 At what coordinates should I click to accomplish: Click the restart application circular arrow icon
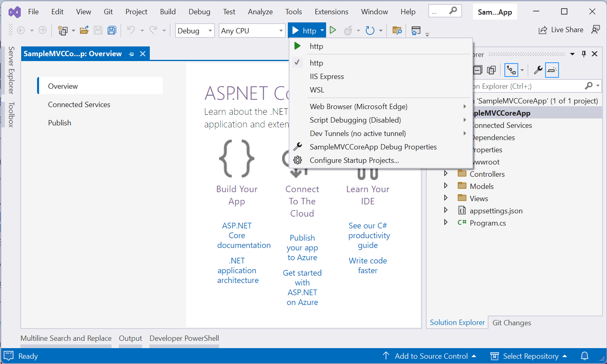click(x=370, y=30)
